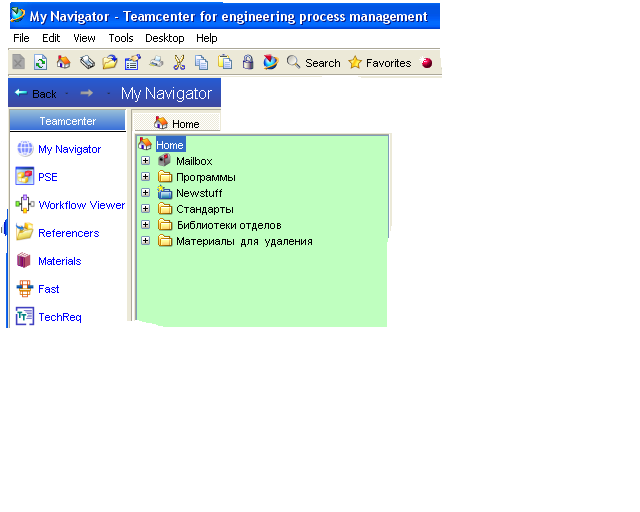Expand the Библиотеки отделов folder
The height and width of the screenshot is (512, 640).
pos(145,225)
